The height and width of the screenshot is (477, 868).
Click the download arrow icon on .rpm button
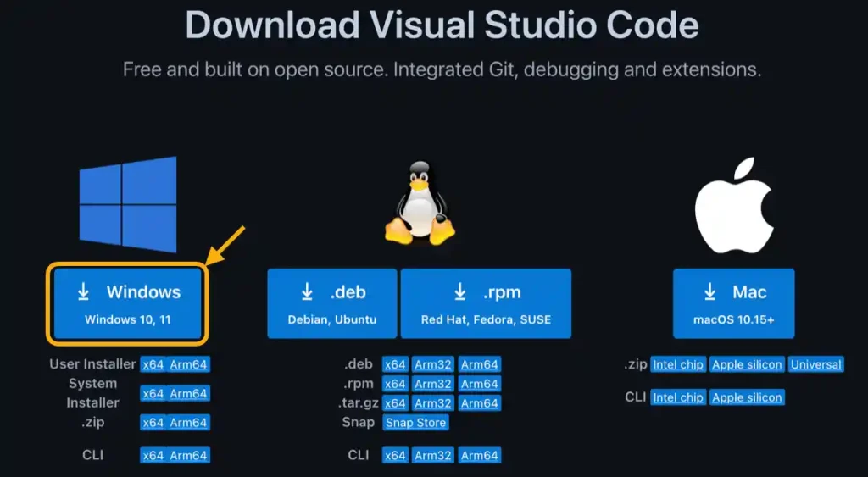pos(460,291)
